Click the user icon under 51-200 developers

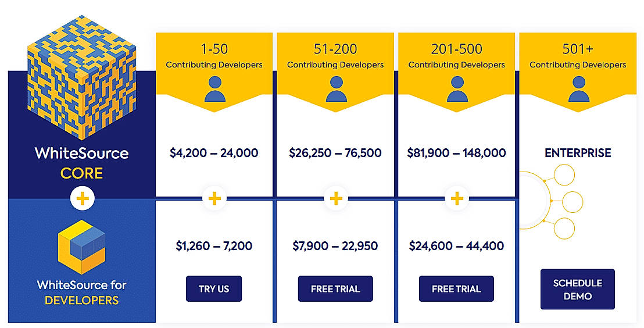click(x=335, y=90)
